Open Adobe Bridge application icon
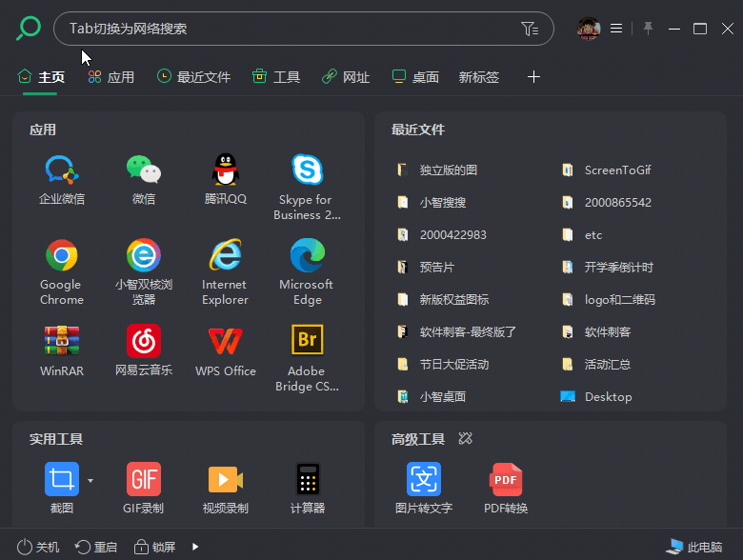 click(x=307, y=341)
